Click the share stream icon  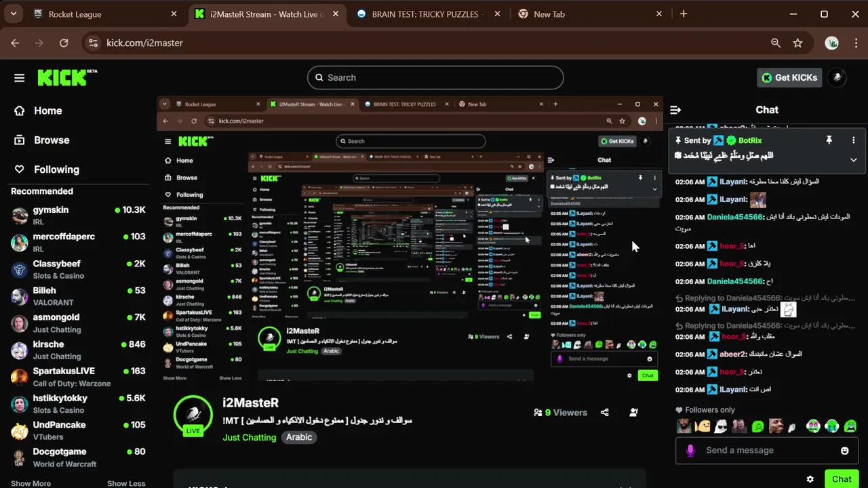605,412
